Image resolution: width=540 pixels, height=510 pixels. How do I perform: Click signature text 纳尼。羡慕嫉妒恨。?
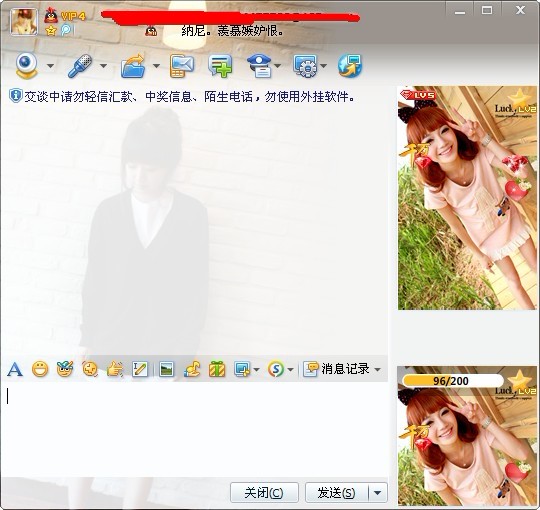(233, 31)
